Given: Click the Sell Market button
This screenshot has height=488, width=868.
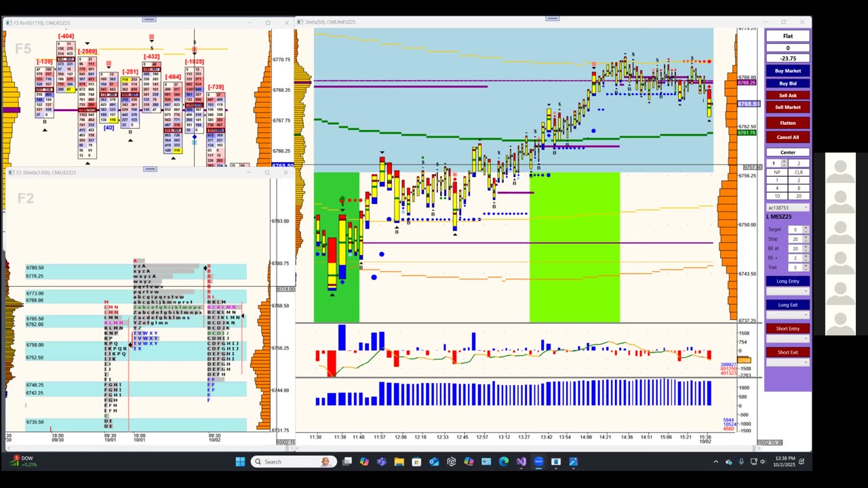Looking at the screenshot, I should [x=787, y=107].
